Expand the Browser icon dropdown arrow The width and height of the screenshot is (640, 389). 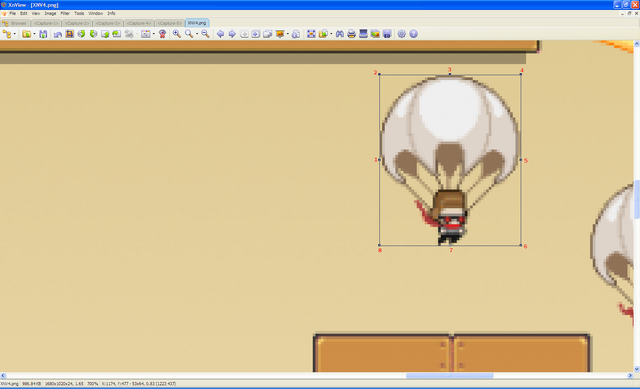[15, 34]
